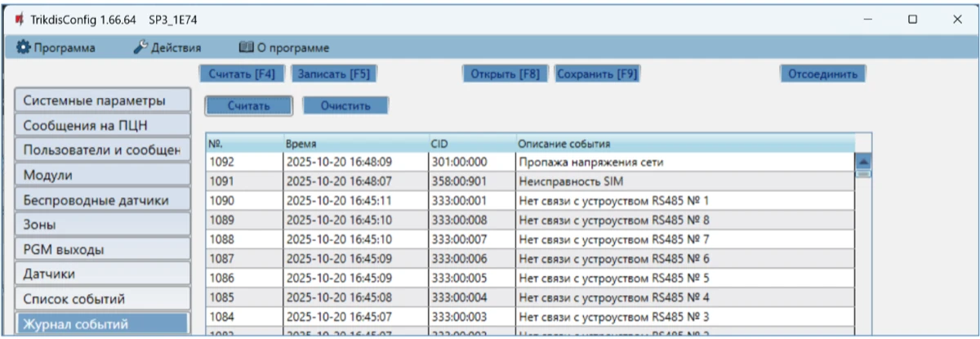The image size is (980, 339).
Task: Sort events by the Время column header
Action: coord(355,144)
